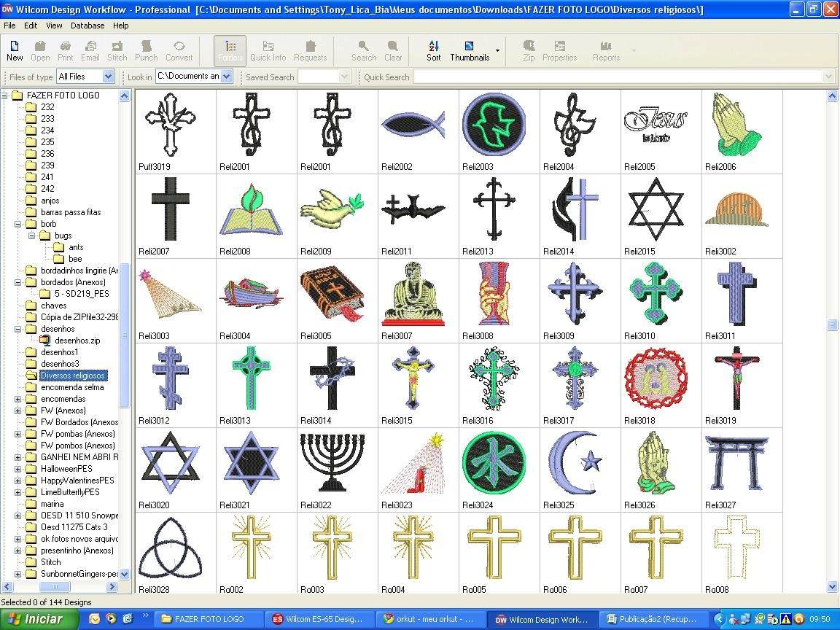This screenshot has height=630, width=840.
Task: Open the Database menu
Action: pyautogui.click(x=87, y=26)
